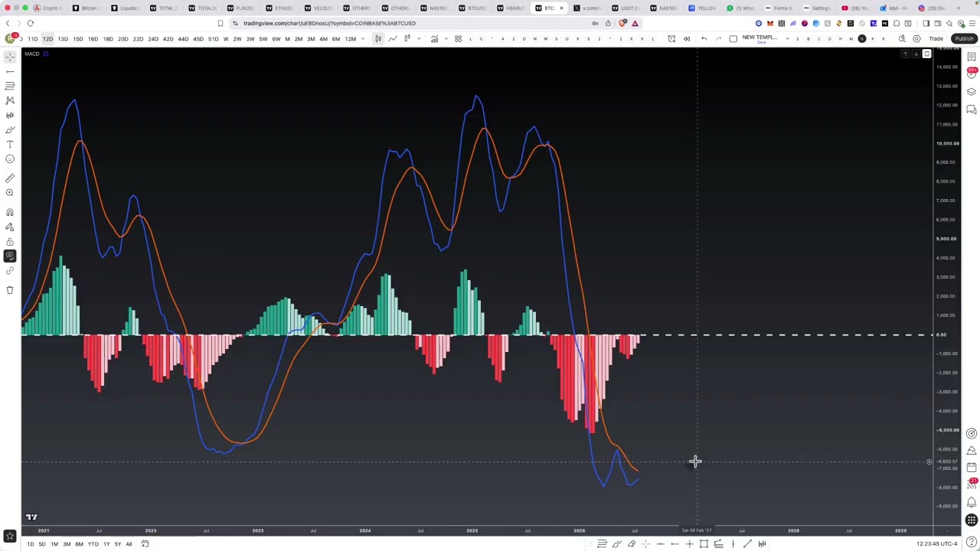The image size is (980, 551).
Task: Click the remove drawings trash icon
Action: [10, 289]
